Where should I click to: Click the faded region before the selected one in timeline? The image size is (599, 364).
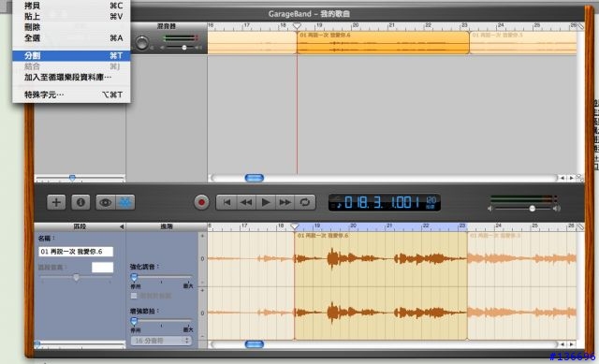[x=252, y=42]
